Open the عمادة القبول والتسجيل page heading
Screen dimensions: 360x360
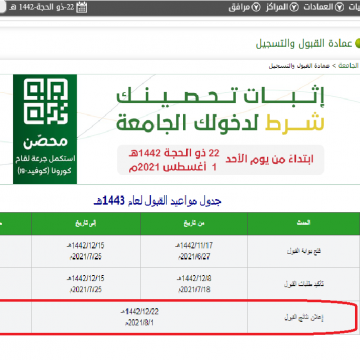click(x=304, y=44)
